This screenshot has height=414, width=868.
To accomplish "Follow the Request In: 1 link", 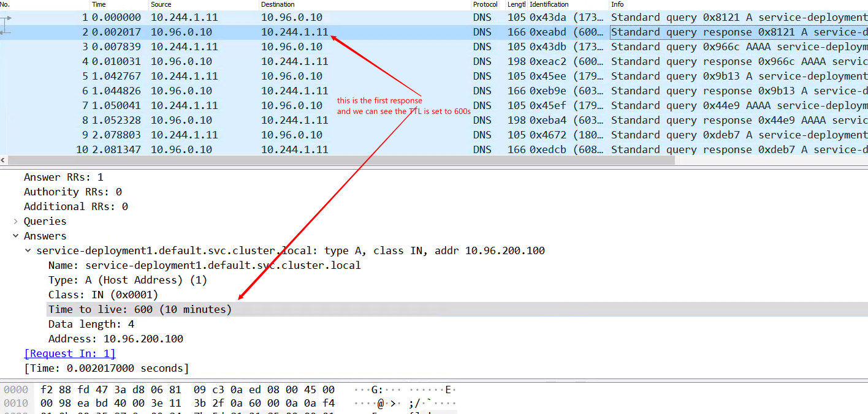I will [x=69, y=353].
